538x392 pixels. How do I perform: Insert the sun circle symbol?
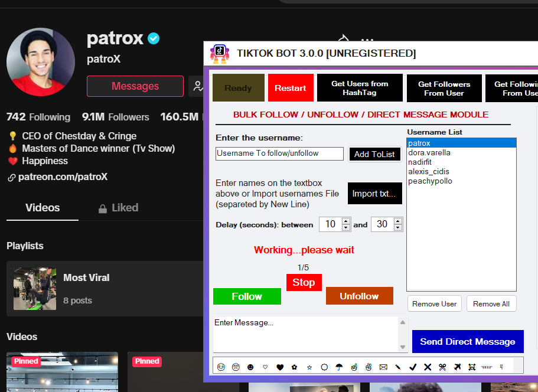point(324,367)
